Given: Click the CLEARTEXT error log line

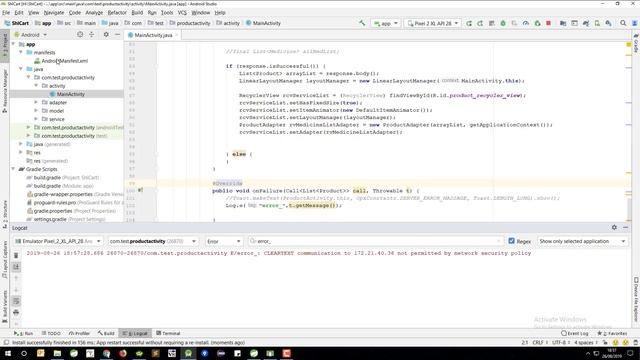Looking at the screenshot, I should click(x=279, y=253).
